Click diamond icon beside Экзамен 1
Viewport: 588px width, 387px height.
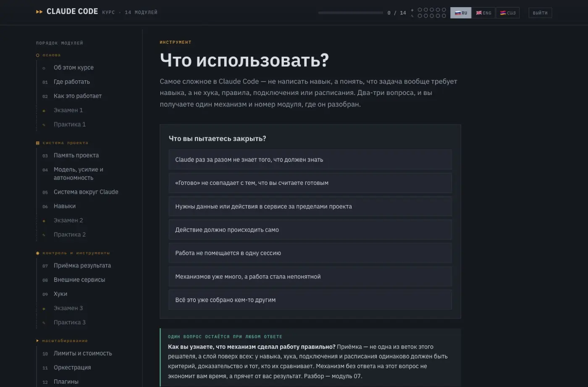click(44, 111)
